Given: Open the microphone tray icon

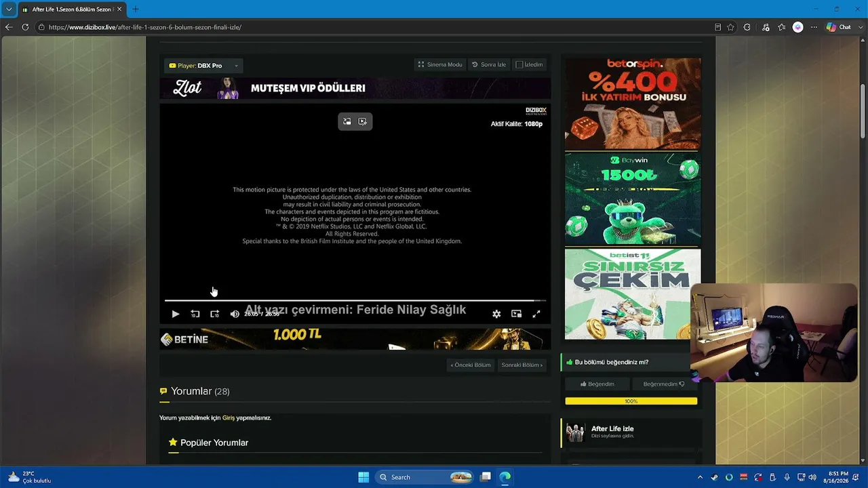Looking at the screenshot, I should (x=787, y=477).
